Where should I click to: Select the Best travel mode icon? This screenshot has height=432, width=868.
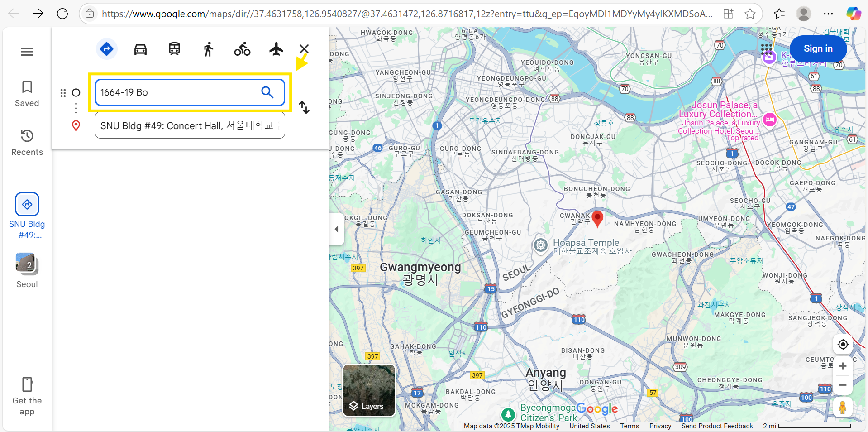pyautogui.click(x=106, y=49)
